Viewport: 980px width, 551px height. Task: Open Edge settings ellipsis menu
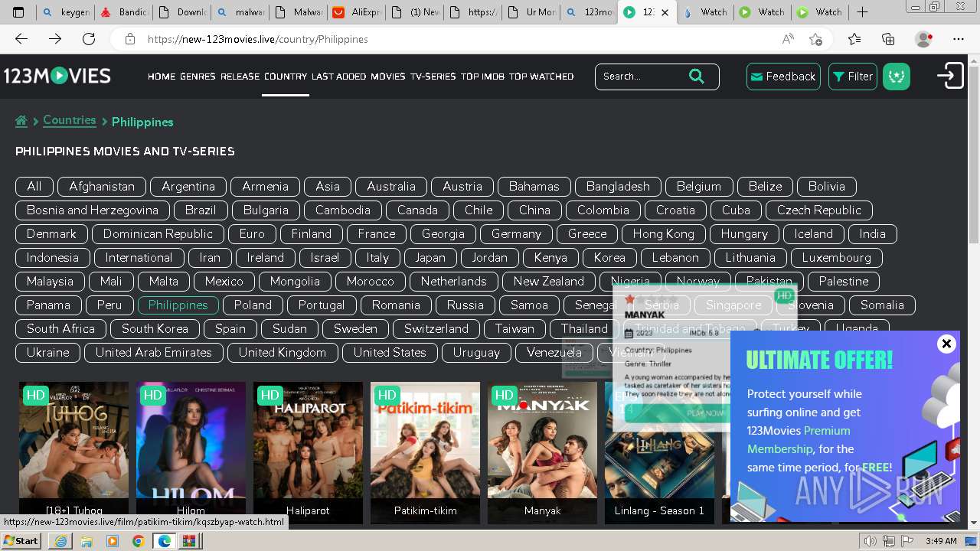(959, 39)
